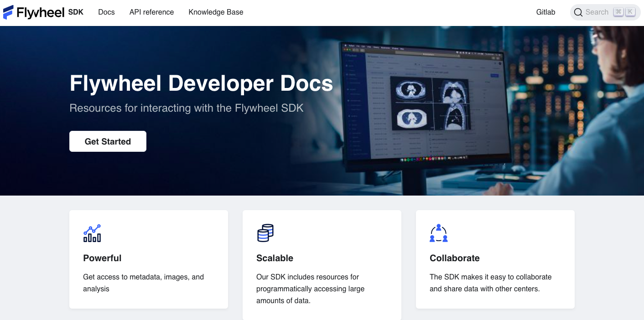
Task: Click the K key symbol in search bar
Action: [x=630, y=11]
